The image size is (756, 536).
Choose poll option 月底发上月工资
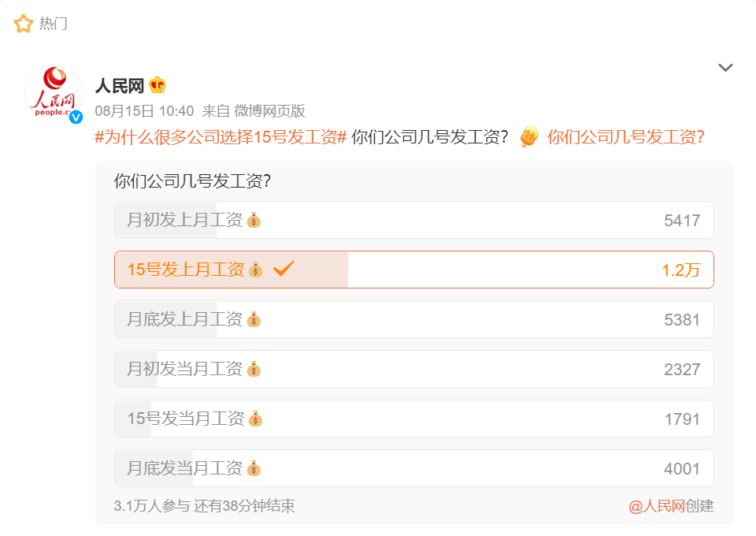(413, 319)
